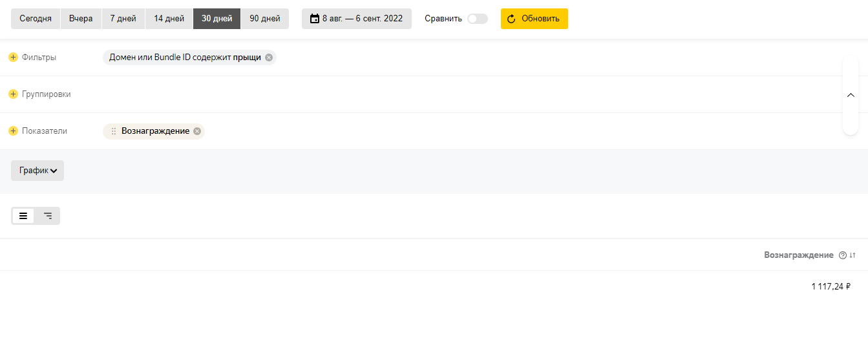This screenshot has height=338, width=868.
Task: Collapse the report settings panel with chevron
Action: tap(851, 95)
